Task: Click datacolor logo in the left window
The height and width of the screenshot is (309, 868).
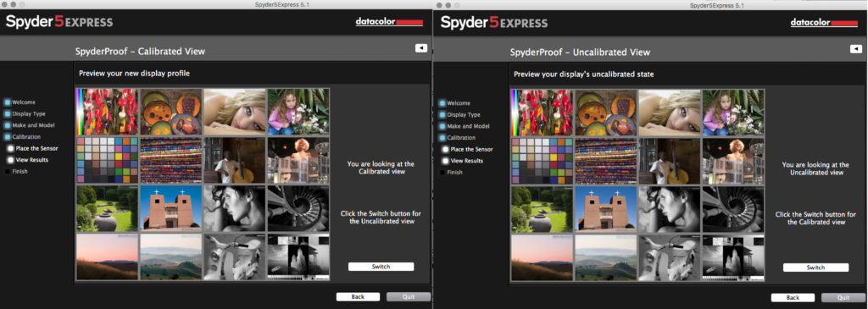Action: click(389, 22)
